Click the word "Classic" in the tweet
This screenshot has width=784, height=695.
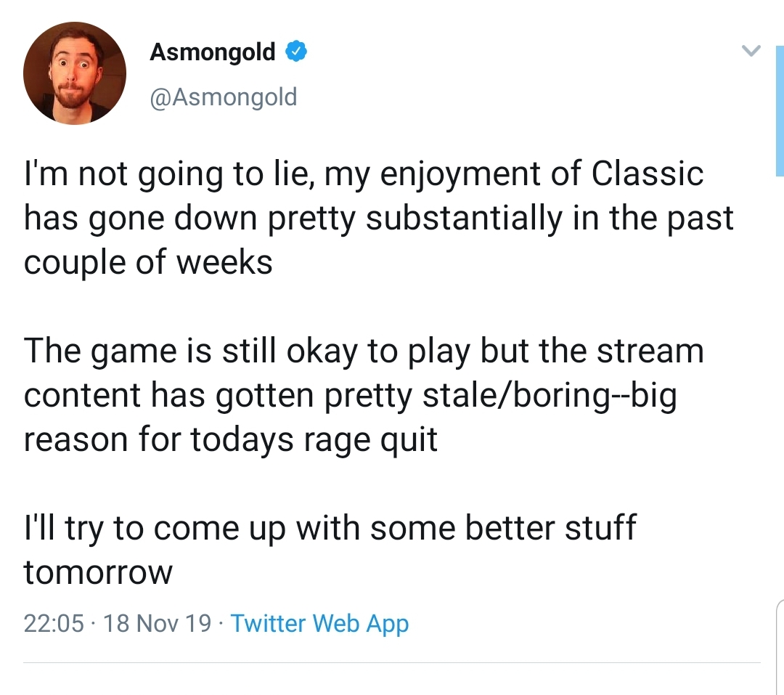(x=648, y=173)
